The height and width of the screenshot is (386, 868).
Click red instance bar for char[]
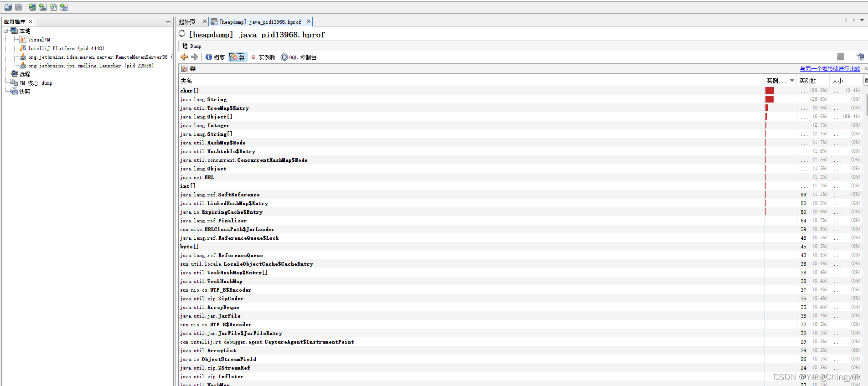[770, 91]
